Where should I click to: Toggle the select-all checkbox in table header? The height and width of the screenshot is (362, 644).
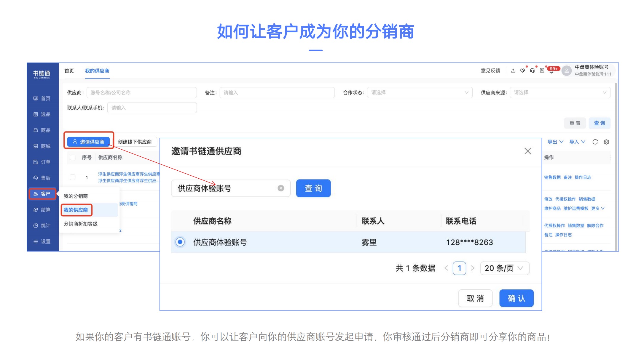click(x=73, y=157)
